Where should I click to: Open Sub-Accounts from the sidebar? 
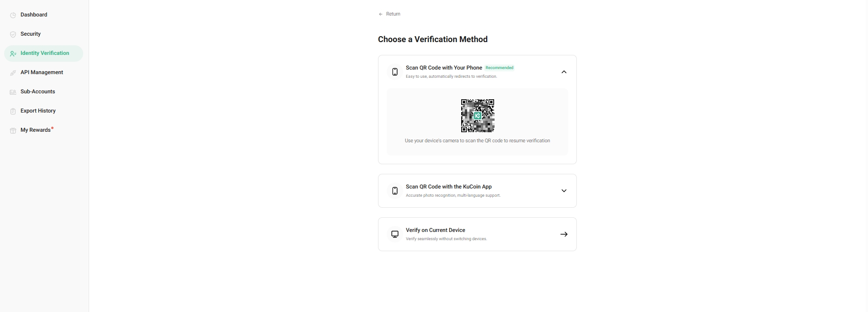37,91
